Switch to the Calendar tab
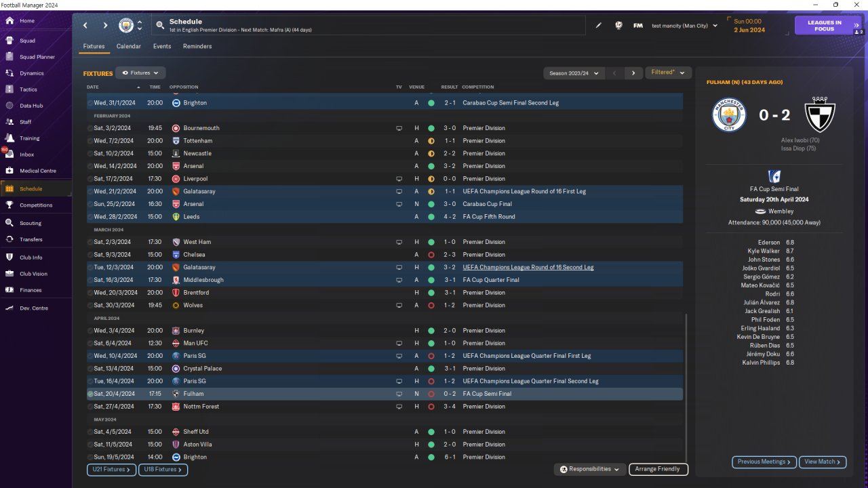Image resolution: width=868 pixels, height=488 pixels. coord(129,47)
